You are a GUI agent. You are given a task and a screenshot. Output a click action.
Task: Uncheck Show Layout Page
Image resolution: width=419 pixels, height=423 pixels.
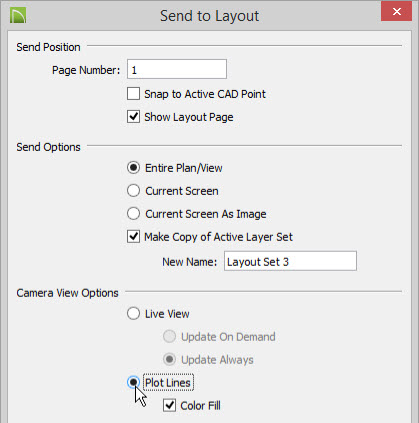(133, 117)
